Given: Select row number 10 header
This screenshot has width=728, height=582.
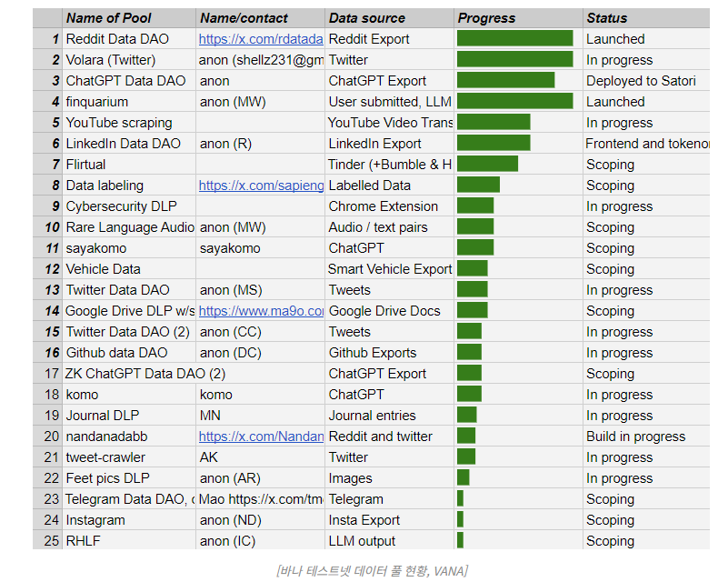Looking at the screenshot, I should click(47, 227).
